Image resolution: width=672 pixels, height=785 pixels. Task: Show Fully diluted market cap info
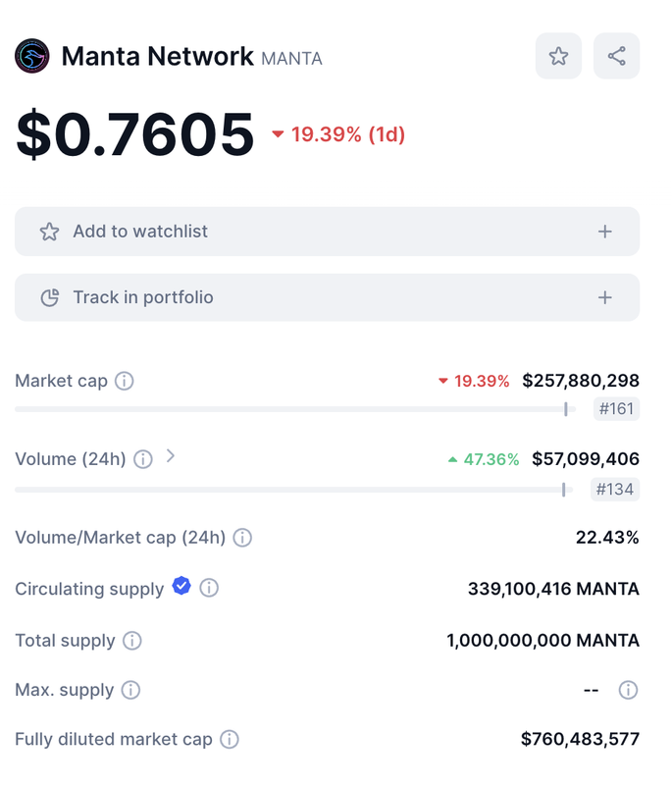tap(230, 740)
